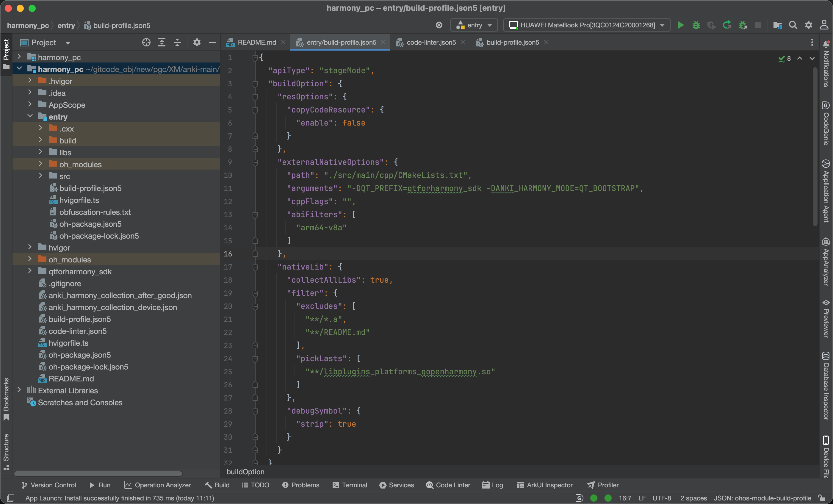The height and width of the screenshot is (504, 833).
Task: Click the Project panel horizontal scrollbar
Action: (x=98, y=474)
